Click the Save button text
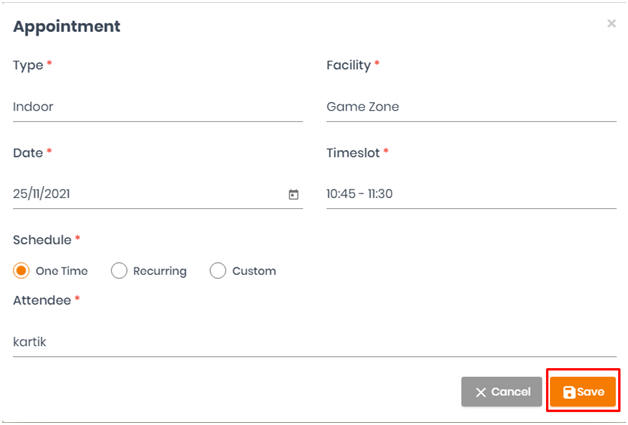This screenshot has width=628, height=425. point(591,392)
